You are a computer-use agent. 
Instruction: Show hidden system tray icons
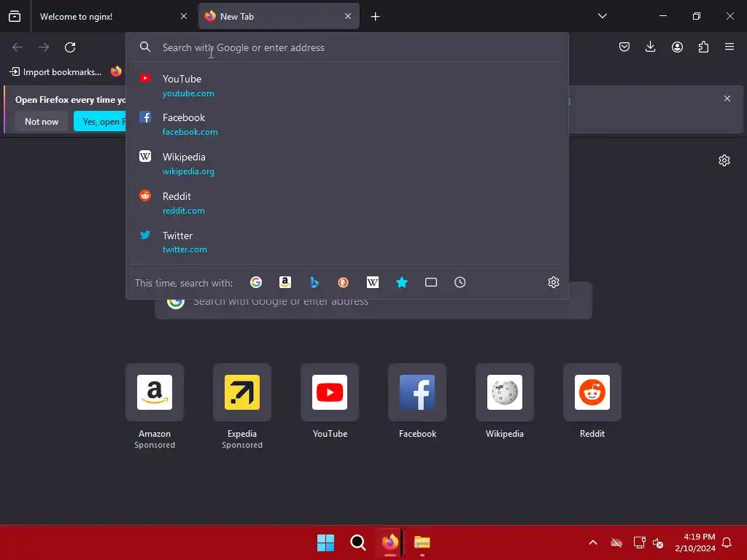[592, 542]
